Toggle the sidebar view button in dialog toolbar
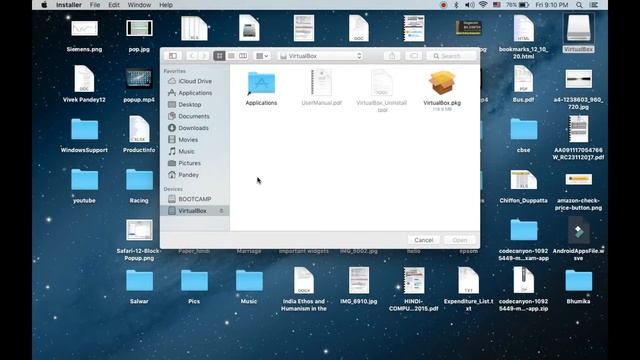640x360 pixels. (173, 56)
